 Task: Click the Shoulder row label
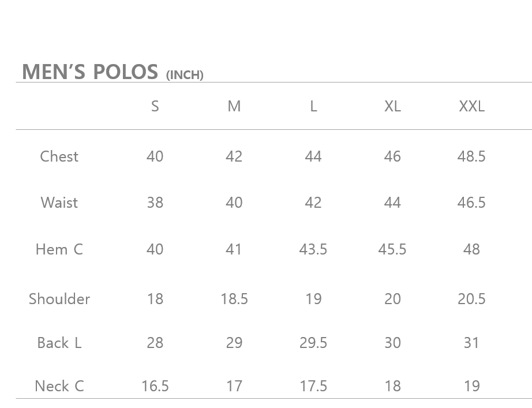point(59,299)
